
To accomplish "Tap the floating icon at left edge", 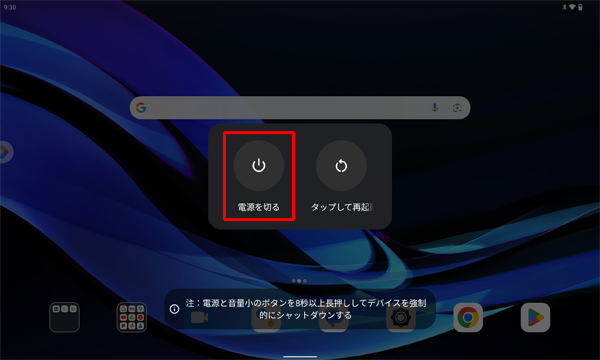I will click(x=5, y=152).
